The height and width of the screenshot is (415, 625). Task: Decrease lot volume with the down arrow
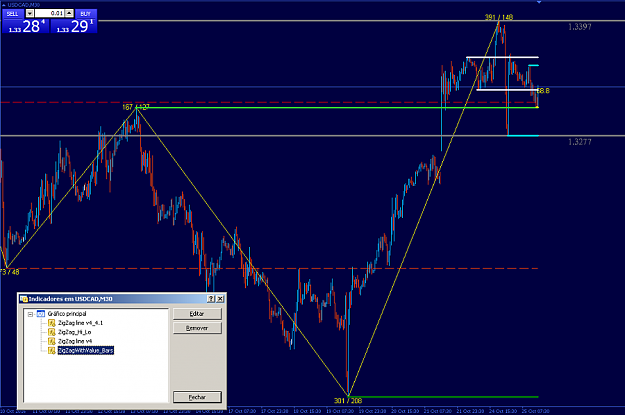(x=29, y=14)
